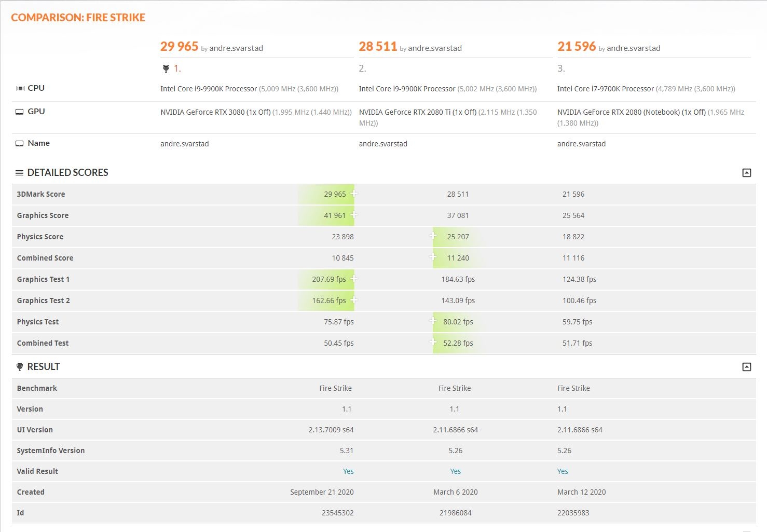Click plus icon next to 25 207 physics score
Screen dimensions: 767x532
433,236
